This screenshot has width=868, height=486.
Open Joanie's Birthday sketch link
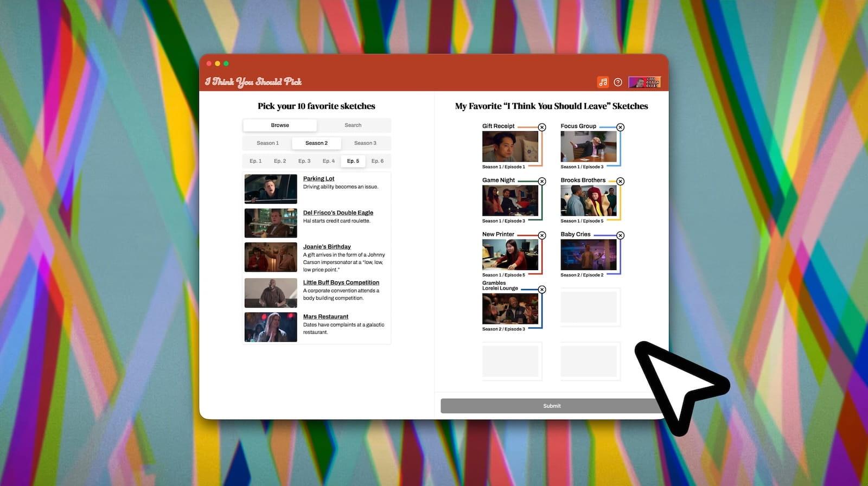point(327,247)
